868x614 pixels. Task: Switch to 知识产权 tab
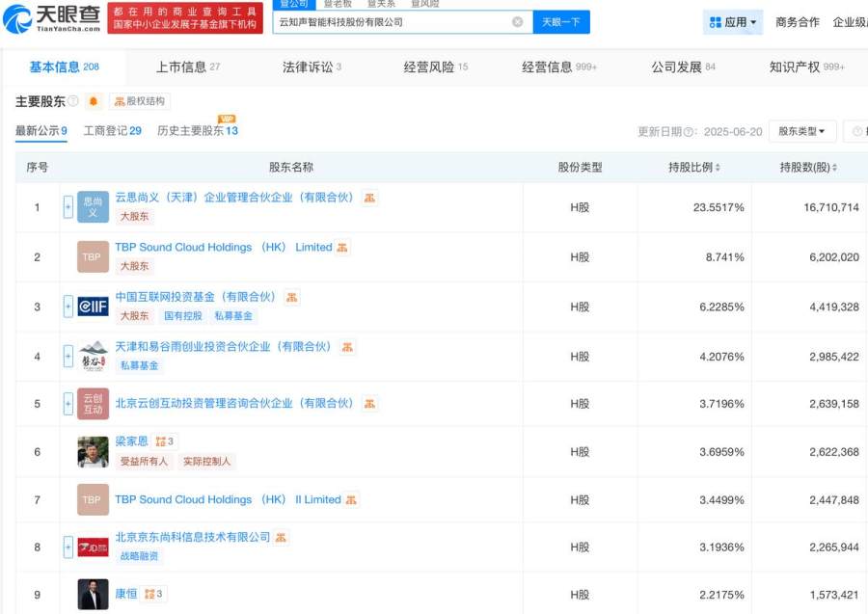point(806,67)
